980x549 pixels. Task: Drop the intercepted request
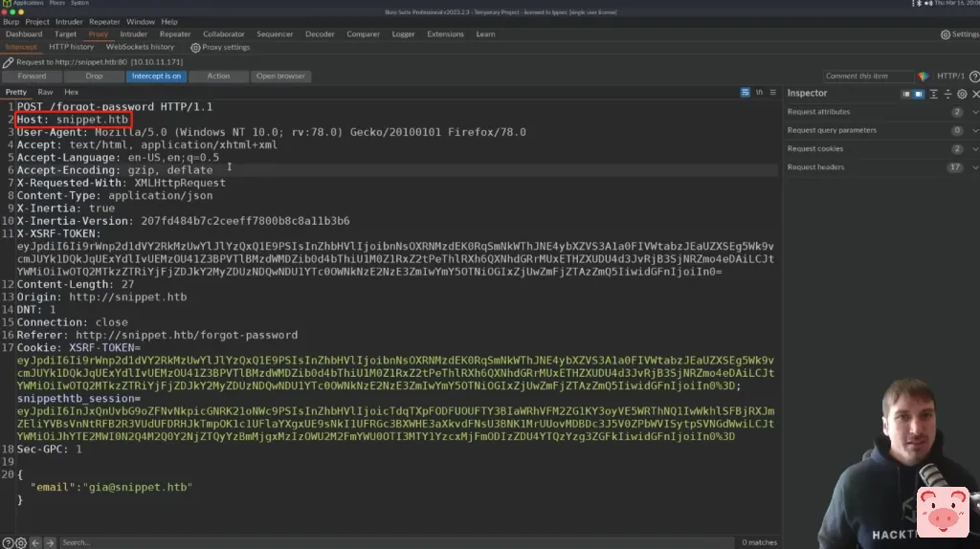[x=94, y=77]
